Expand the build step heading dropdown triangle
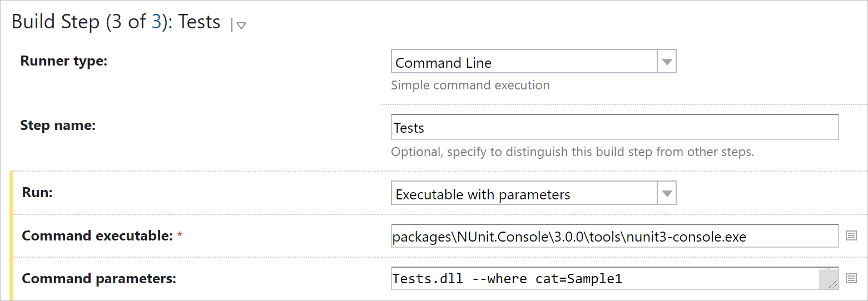 coord(241,26)
